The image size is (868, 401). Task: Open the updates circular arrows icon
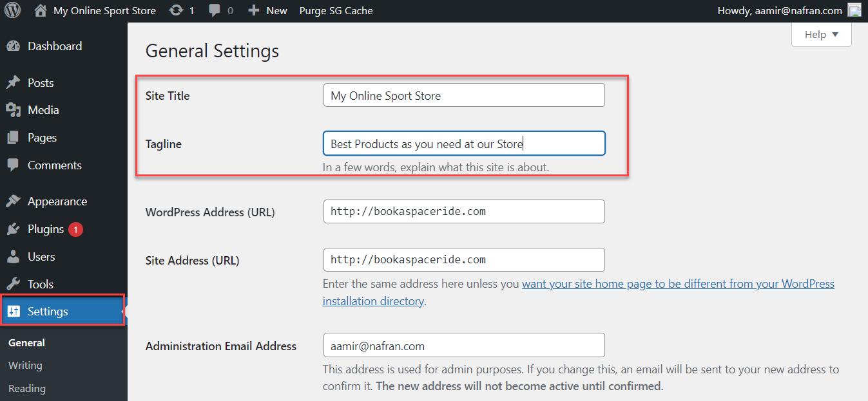(x=175, y=10)
